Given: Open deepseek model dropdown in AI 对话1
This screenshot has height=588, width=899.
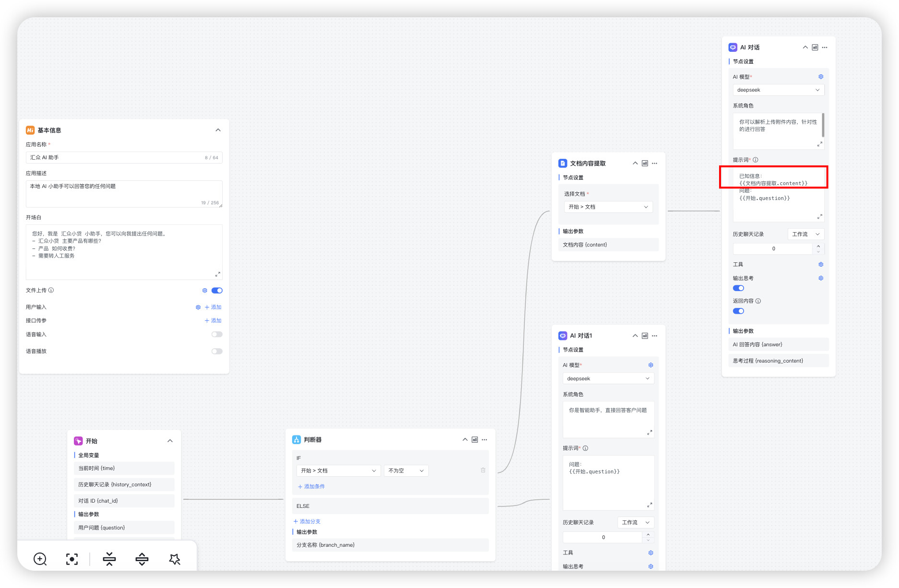Looking at the screenshot, I should click(x=608, y=378).
